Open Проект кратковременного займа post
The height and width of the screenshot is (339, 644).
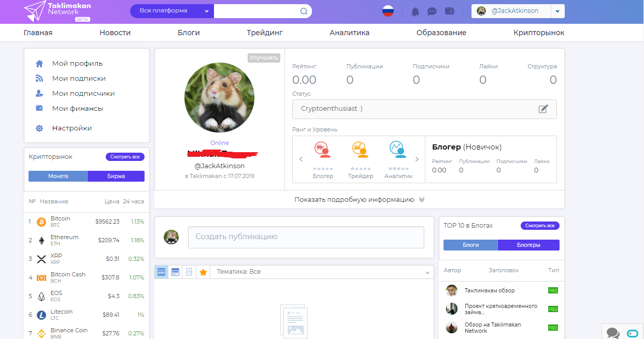click(x=501, y=309)
